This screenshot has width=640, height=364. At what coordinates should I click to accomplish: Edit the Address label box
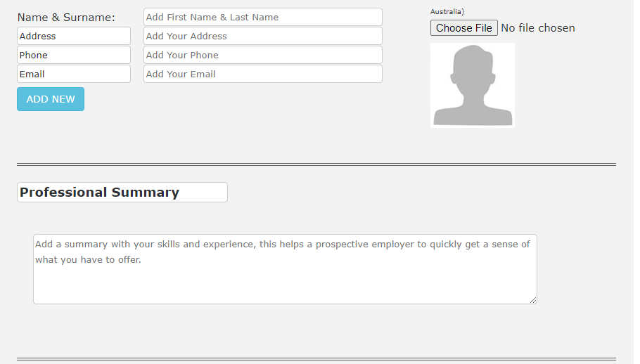coord(74,36)
